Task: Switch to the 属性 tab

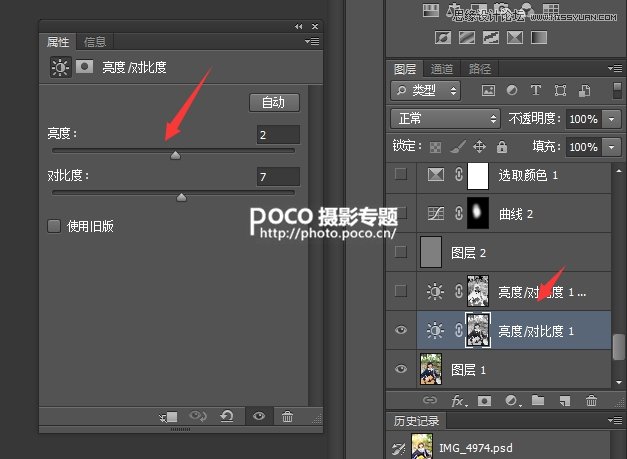Action: point(58,42)
